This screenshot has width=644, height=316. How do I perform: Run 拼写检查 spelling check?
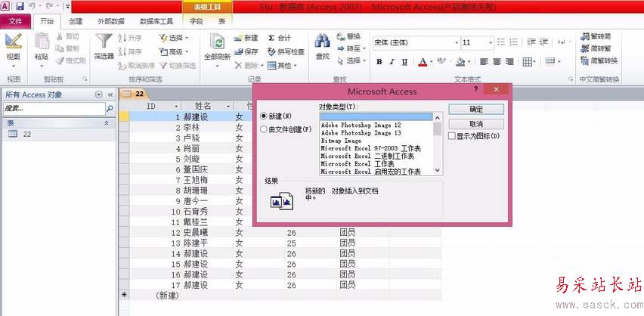pos(286,51)
